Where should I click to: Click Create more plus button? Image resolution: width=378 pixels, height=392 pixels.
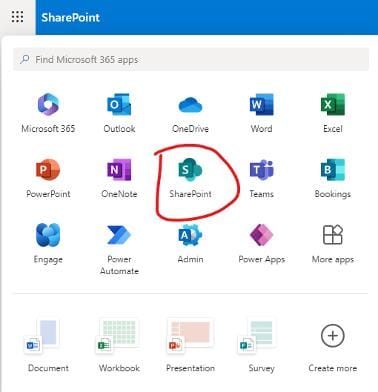333,336
